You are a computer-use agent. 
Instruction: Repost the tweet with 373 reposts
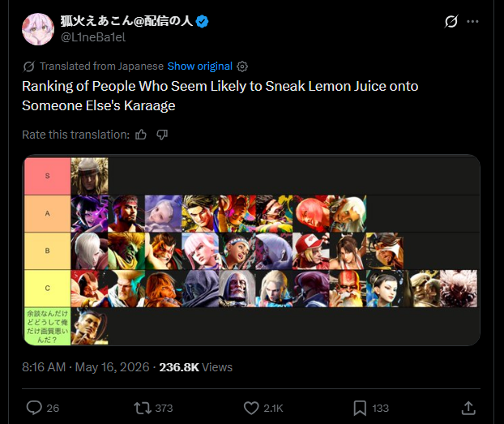click(143, 408)
